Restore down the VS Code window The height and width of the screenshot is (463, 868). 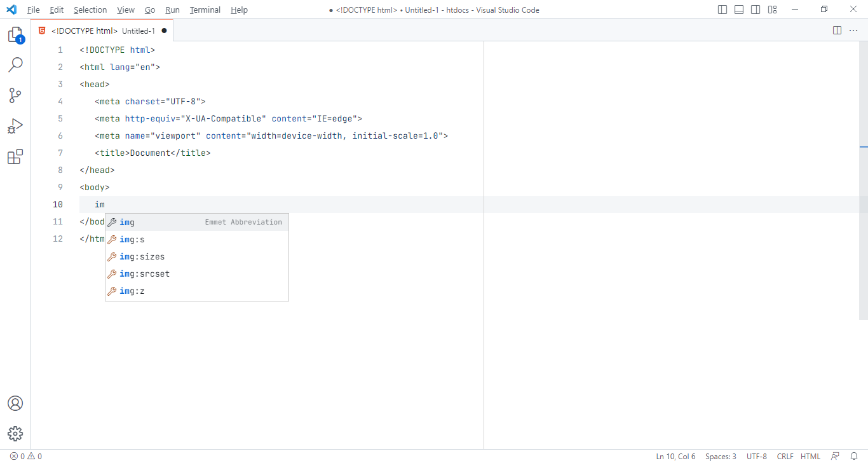[824, 10]
